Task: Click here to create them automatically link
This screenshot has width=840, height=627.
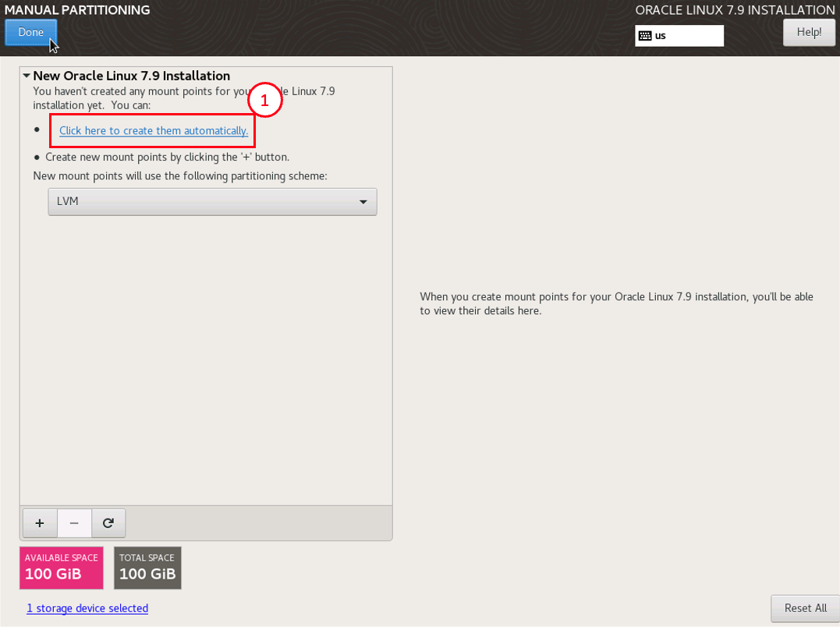Action: [x=154, y=131]
